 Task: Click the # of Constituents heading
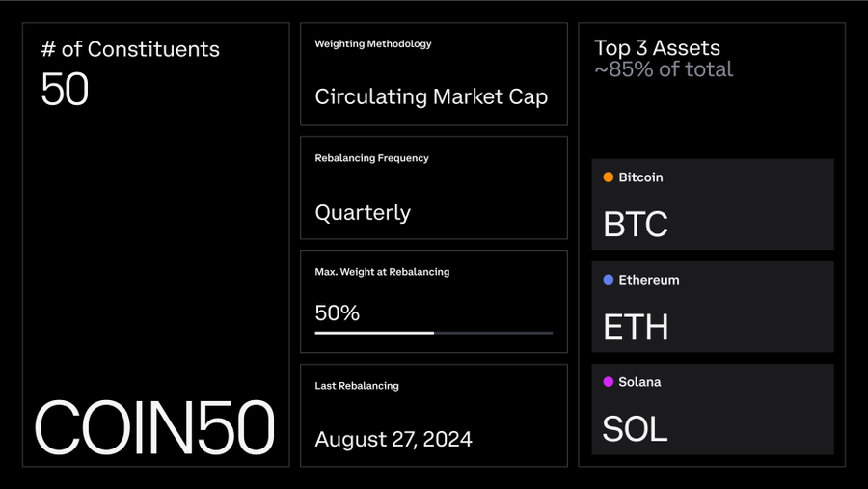130,49
